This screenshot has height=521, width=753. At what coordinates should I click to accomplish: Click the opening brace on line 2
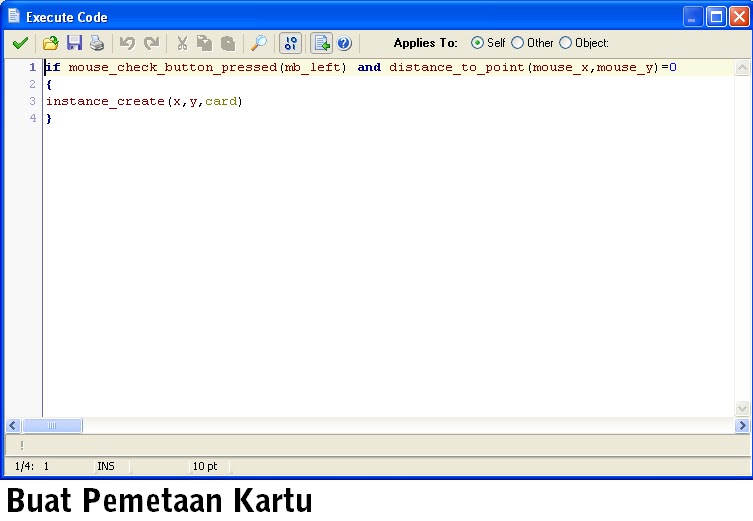click(x=49, y=85)
